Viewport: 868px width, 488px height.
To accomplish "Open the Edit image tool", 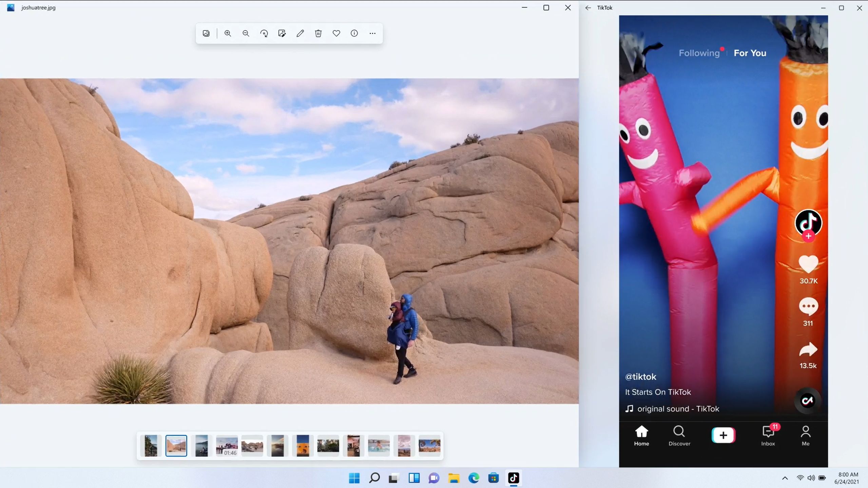I will pyautogui.click(x=282, y=33).
